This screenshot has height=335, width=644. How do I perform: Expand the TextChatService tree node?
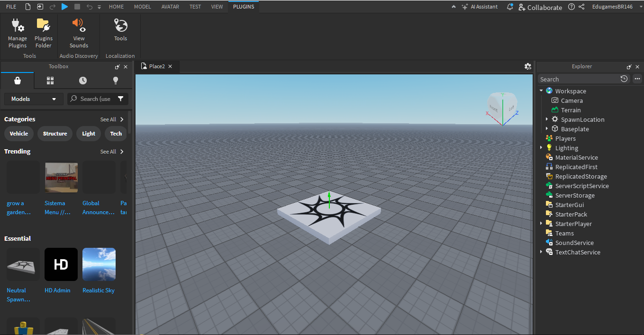pos(541,252)
